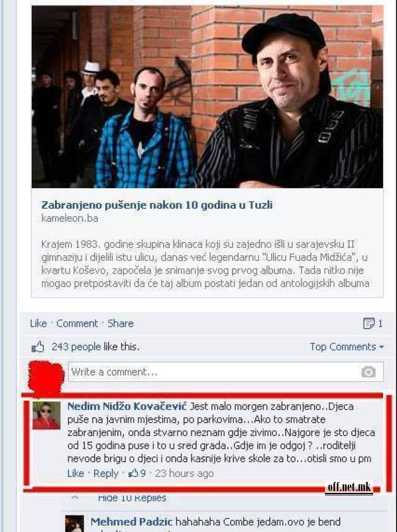Click the small thumbs-up icon showing 9 likes

pyautogui.click(x=133, y=473)
